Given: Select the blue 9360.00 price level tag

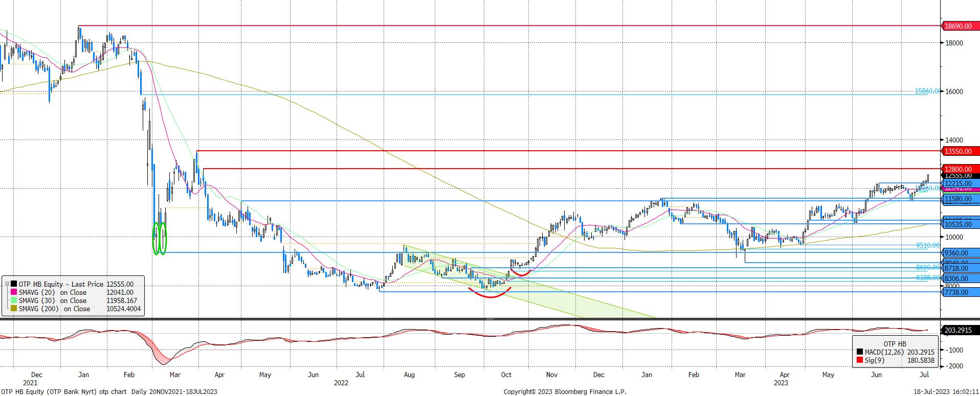Looking at the screenshot, I should point(960,253).
